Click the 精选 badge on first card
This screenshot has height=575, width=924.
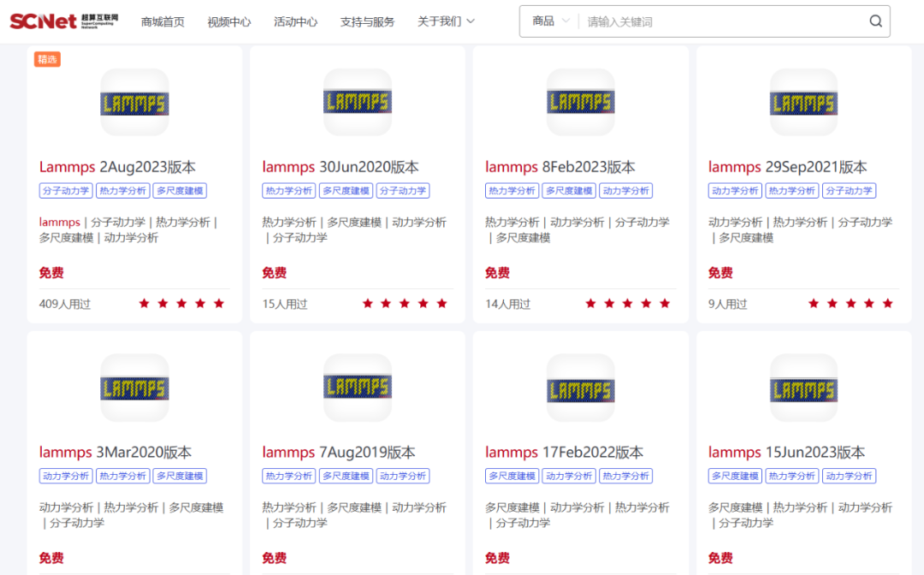tap(47, 59)
